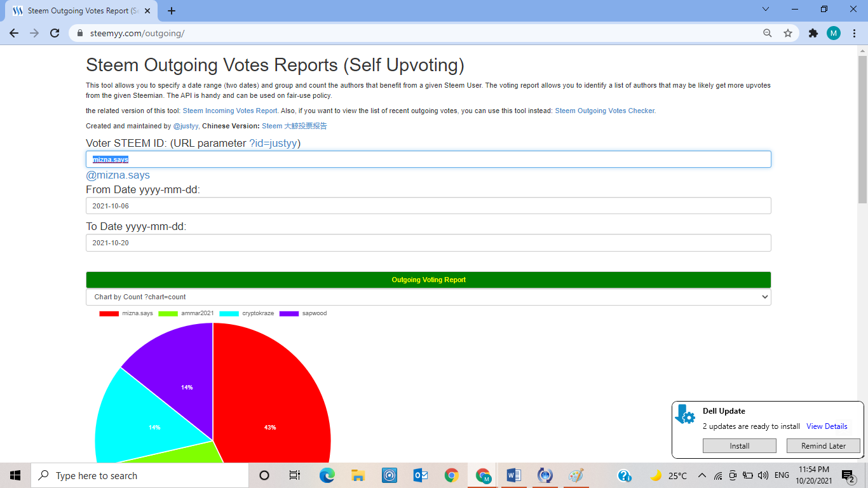
Task: Toggle the cryptokraze cyan legend swatch
Action: tap(229, 313)
